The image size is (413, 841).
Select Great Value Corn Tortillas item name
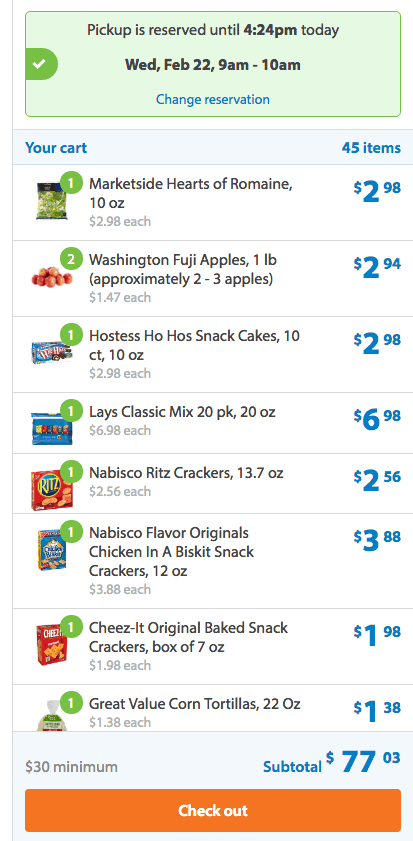pyautogui.click(x=195, y=703)
